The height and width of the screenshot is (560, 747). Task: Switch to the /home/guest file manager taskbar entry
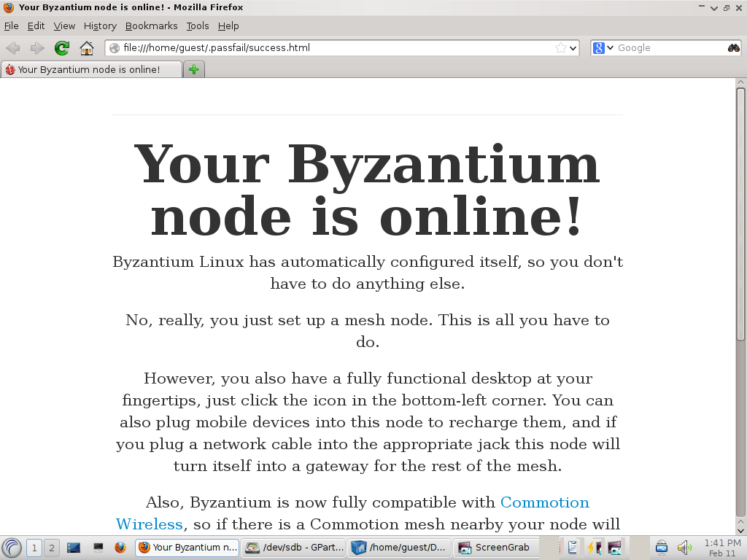(400, 548)
